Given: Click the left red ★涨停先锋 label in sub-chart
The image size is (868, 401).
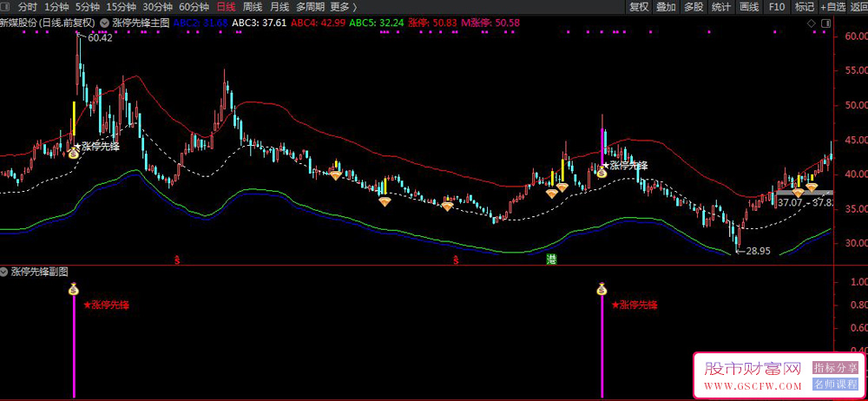Looking at the screenshot, I should click(x=106, y=306).
